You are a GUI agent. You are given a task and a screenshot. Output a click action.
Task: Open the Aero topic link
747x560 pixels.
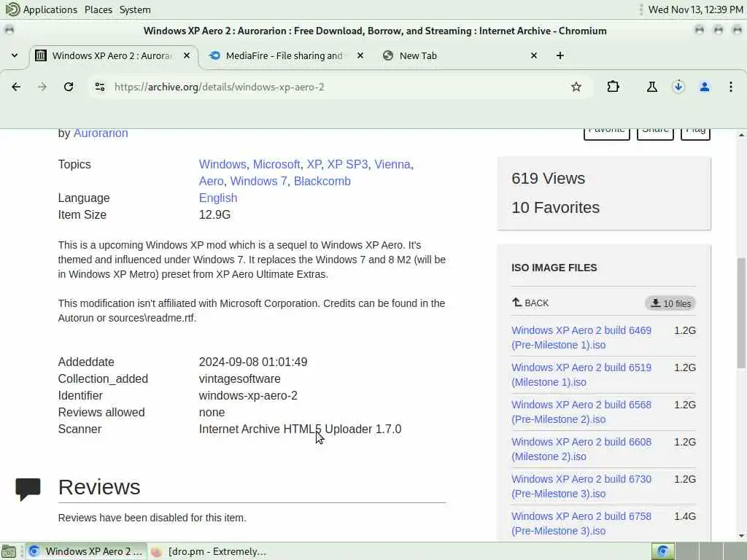211,181
